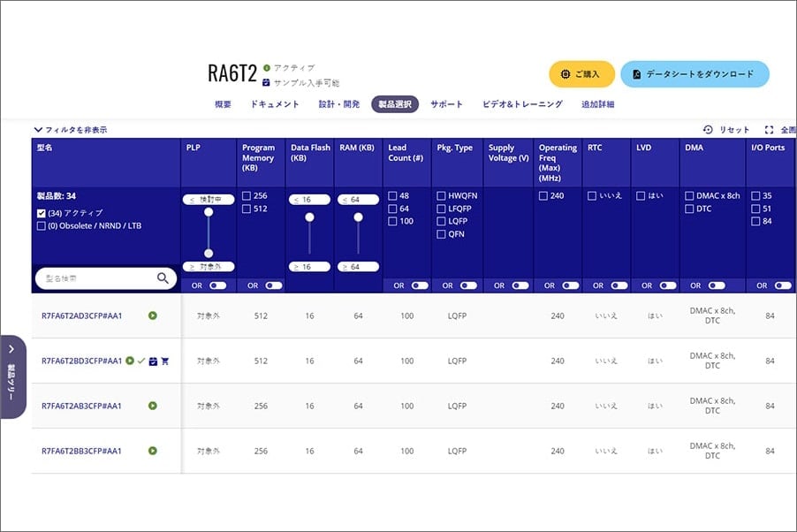Click the green status icon for R7FA6T2AB3CFP#AA1
This screenshot has width=797, height=532.
coord(153,406)
